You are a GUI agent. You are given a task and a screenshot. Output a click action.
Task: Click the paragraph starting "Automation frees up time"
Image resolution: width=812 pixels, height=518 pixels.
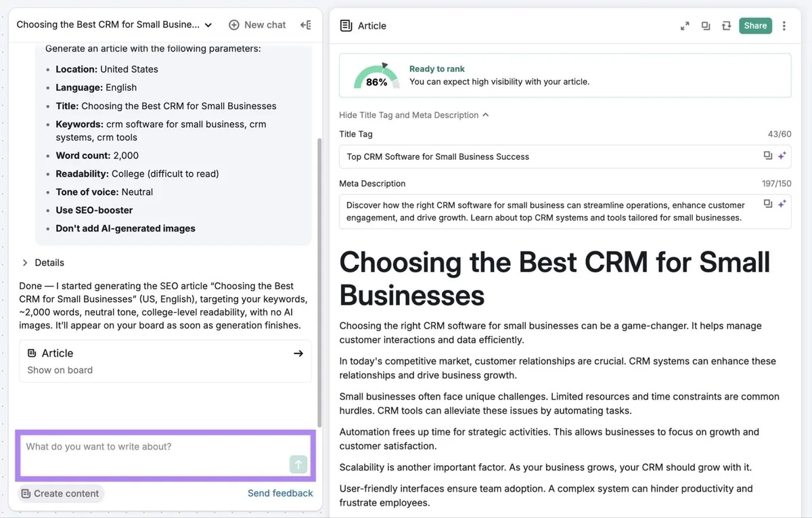(x=549, y=439)
